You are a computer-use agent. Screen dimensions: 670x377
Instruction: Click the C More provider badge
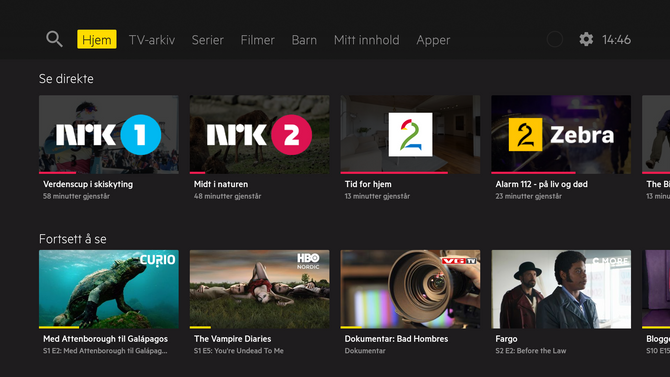pyautogui.click(x=610, y=260)
